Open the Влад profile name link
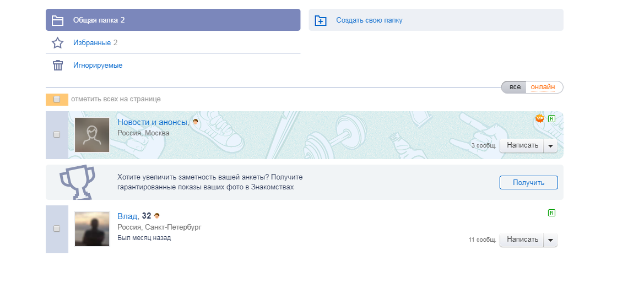 pyautogui.click(x=128, y=216)
